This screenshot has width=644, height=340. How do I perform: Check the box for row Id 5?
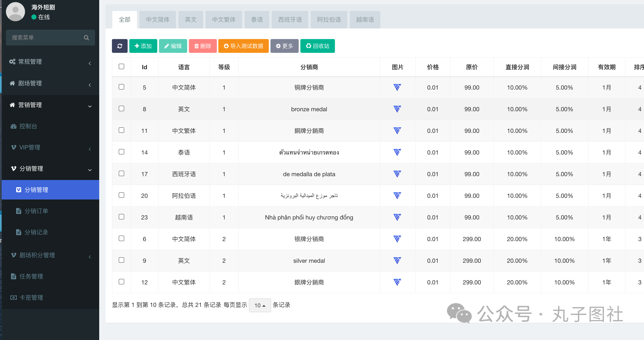click(121, 87)
